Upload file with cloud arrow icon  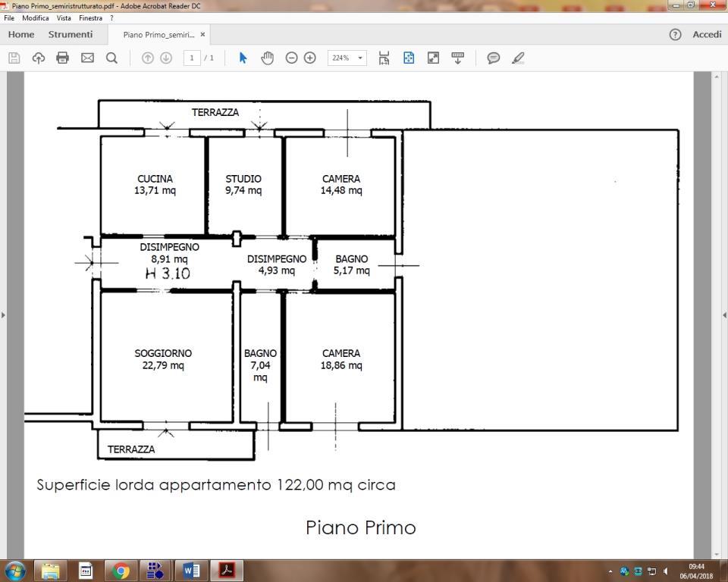tap(39, 58)
